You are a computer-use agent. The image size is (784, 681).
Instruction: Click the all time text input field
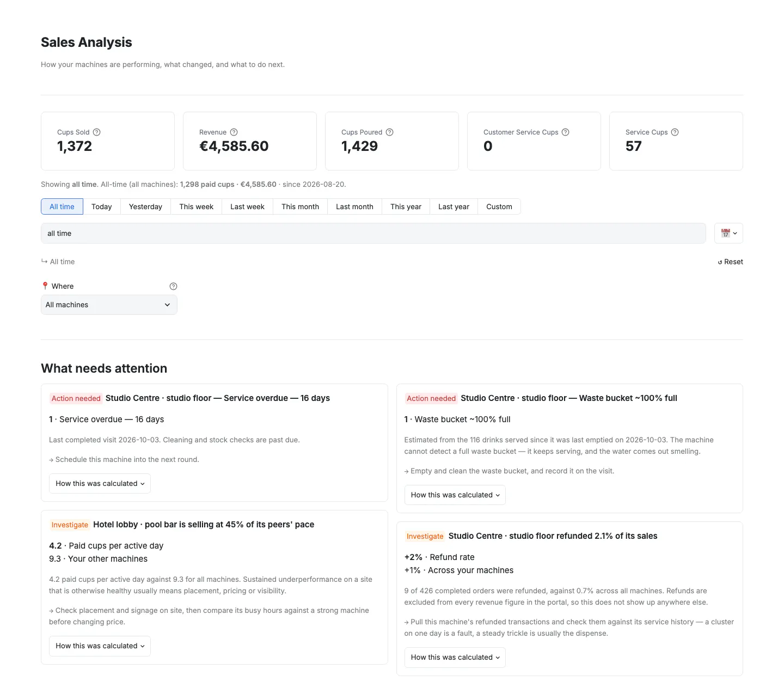click(373, 233)
